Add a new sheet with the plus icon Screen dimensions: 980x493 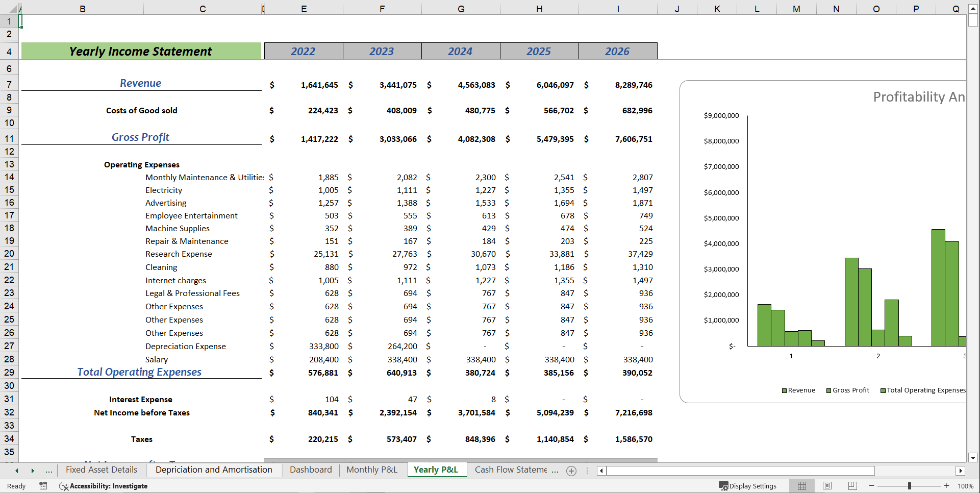571,471
